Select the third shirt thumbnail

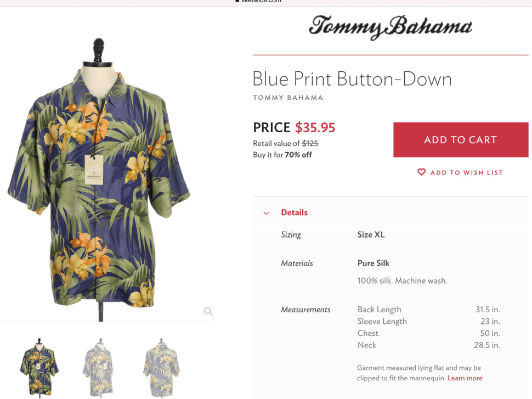click(161, 366)
